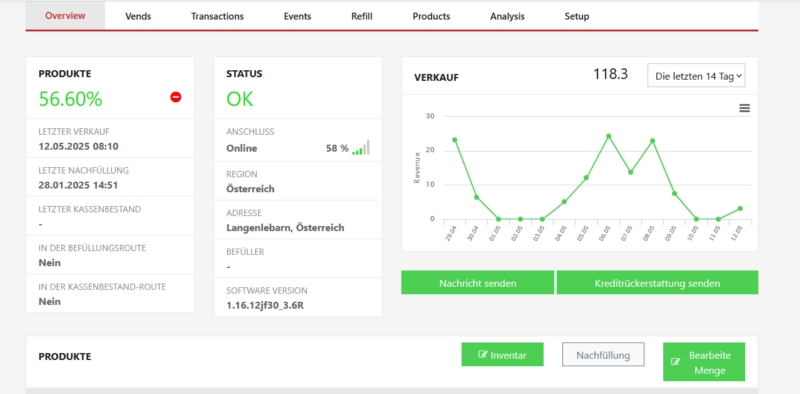Click the 58 % signal value
800x394 pixels.
pyautogui.click(x=337, y=149)
